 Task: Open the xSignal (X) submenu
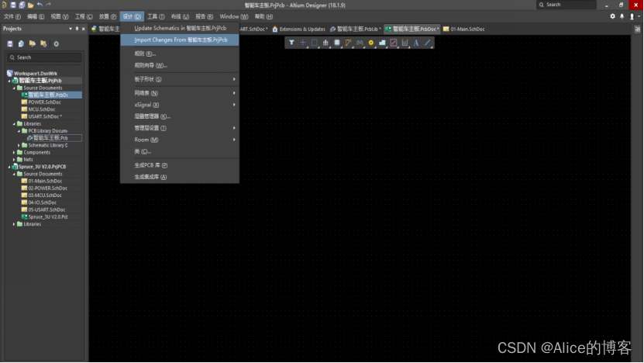click(180, 105)
